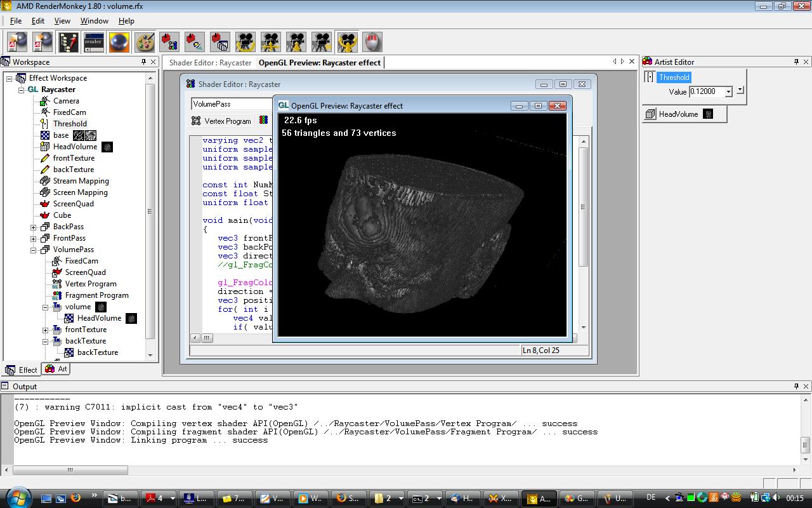
Task: Click the Threshold variable icon in Artist Editor
Action: coord(650,77)
